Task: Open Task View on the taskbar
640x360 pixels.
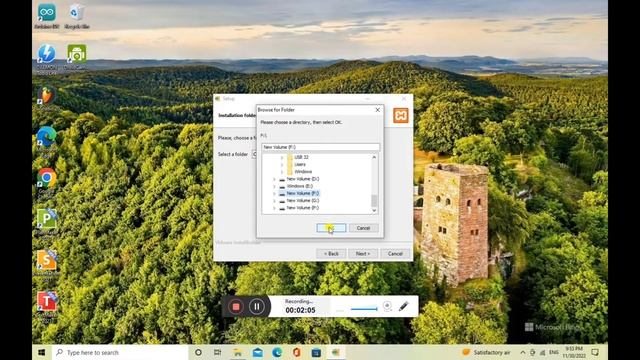Action: point(218,352)
